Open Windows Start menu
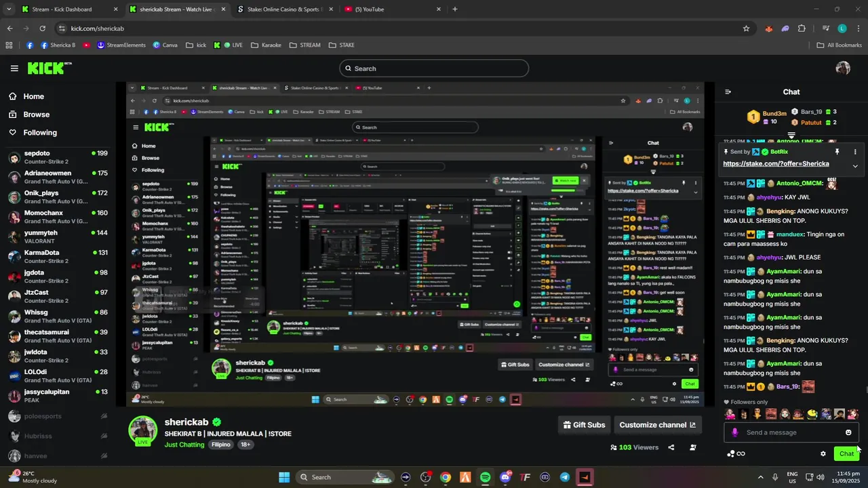This screenshot has width=868, height=488. (284, 477)
